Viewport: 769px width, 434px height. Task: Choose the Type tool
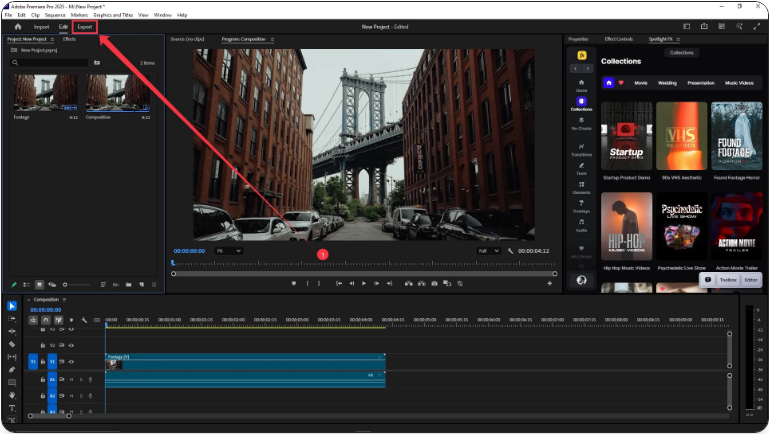(x=12, y=408)
